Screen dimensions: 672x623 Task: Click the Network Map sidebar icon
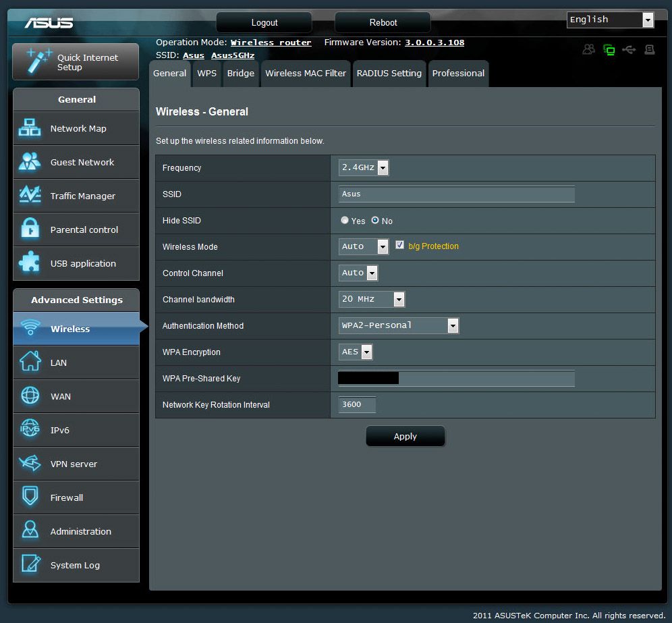[x=30, y=128]
